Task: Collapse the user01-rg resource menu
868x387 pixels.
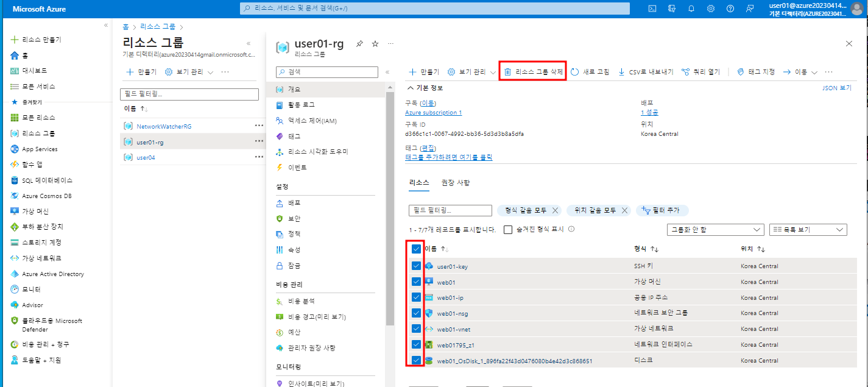Action: [x=387, y=72]
